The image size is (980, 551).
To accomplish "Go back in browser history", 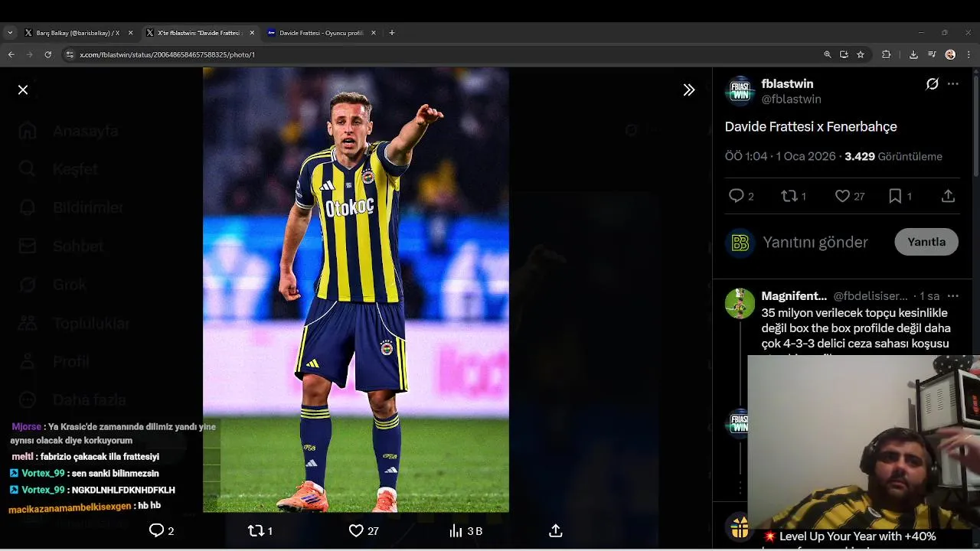I will [11, 54].
